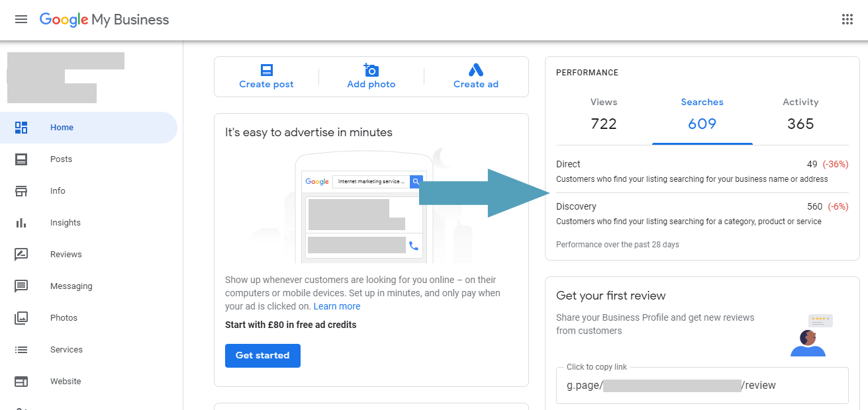This screenshot has height=410, width=868.
Task: Click the (-6%) change figure
Action: [838, 206]
